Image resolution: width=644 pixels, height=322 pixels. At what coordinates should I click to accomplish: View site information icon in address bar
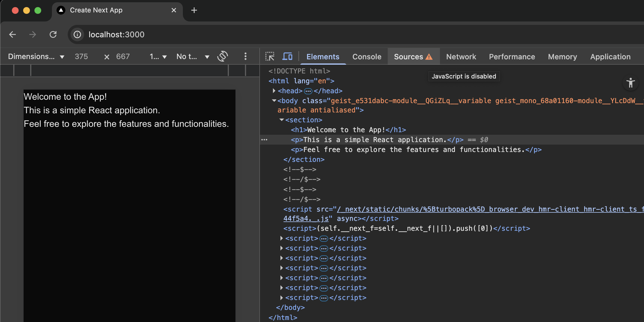click(77, 34)
